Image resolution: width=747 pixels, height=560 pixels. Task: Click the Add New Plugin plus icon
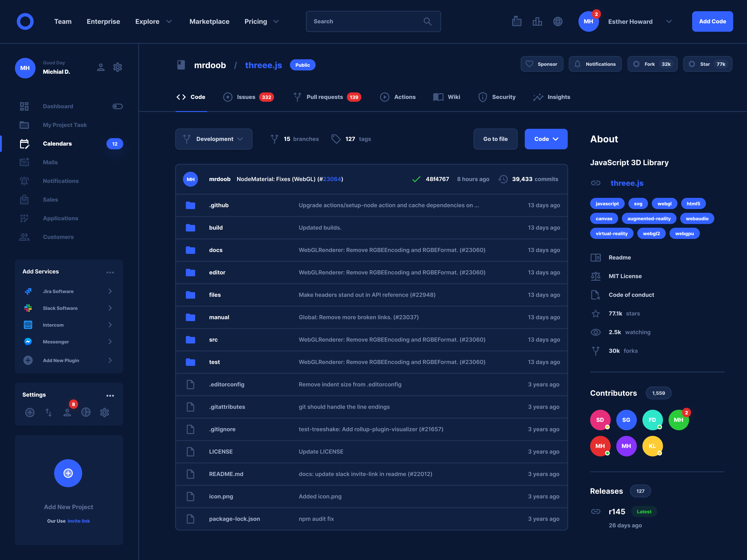28,360
